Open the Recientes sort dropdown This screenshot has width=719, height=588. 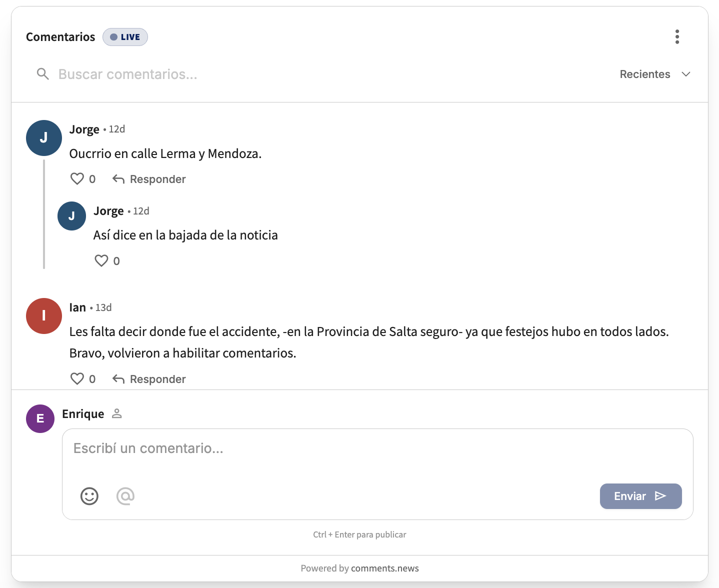point(655,74)
